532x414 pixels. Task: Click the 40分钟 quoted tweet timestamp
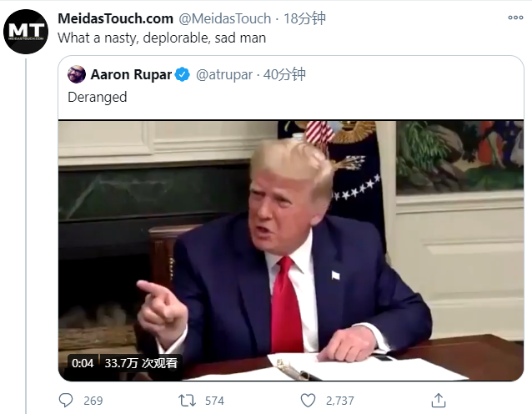[284, 74]
